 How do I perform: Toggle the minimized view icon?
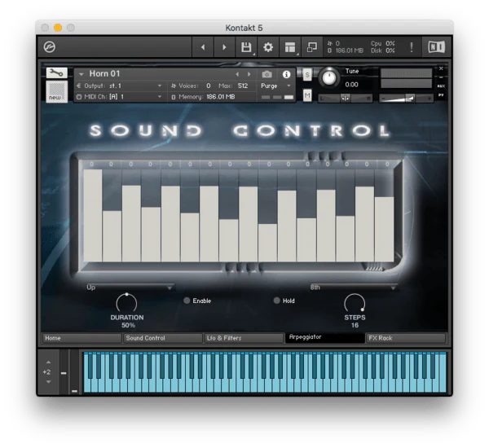(x=312, y=47)
